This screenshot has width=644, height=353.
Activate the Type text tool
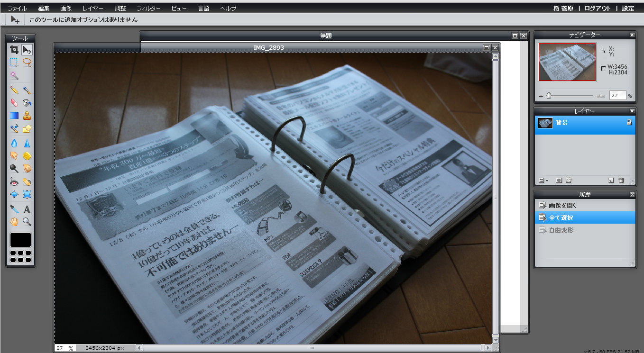(27, 209)
